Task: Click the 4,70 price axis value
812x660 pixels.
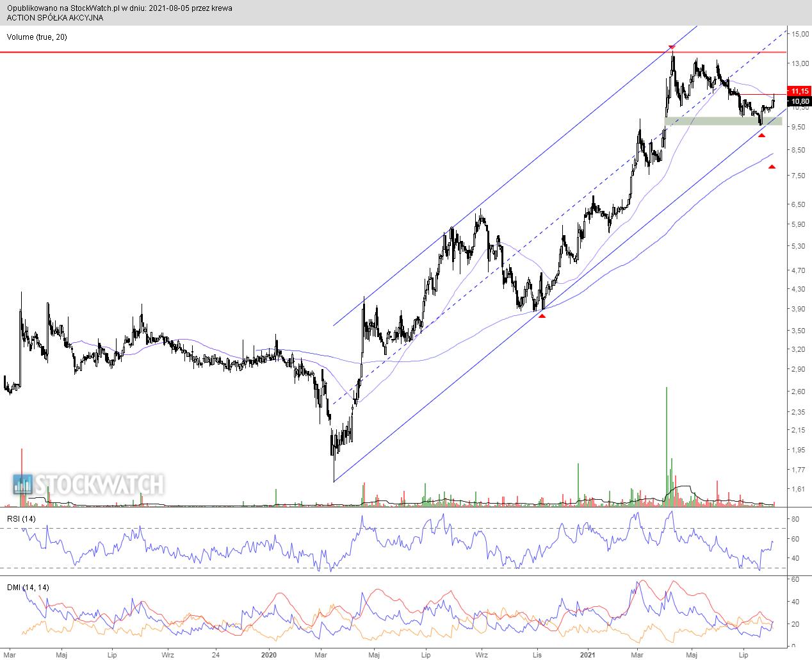Action: [x=800, y=270]
